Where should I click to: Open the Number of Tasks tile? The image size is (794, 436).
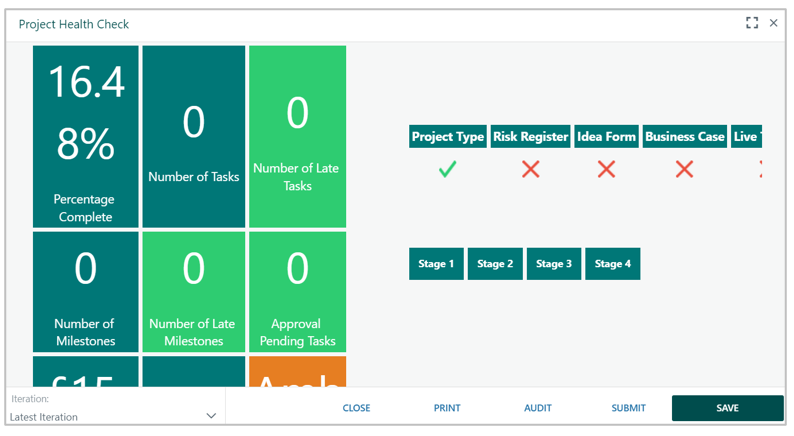(x=193, y=137)
